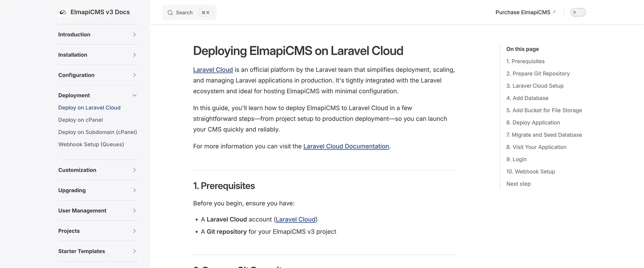Viewport: 644px width, 268px height.
Task: Jump to 7. Migrate and Seed Database
Action: [x=544, y=135]
